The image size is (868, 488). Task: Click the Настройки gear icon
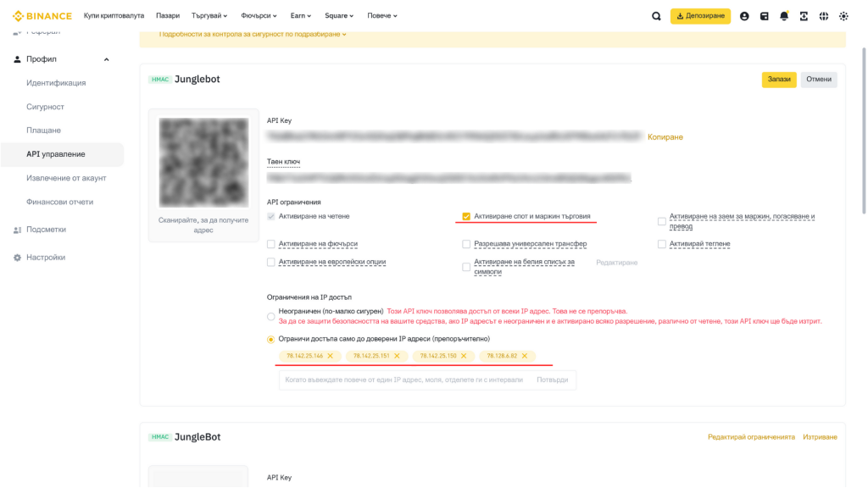[x=17, y=258]
